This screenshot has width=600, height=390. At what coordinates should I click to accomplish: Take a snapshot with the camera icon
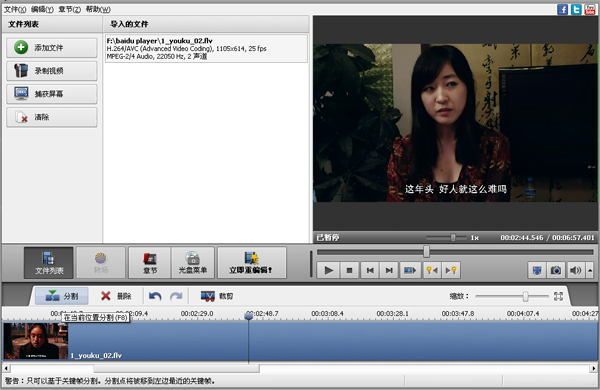coord(556,271)
